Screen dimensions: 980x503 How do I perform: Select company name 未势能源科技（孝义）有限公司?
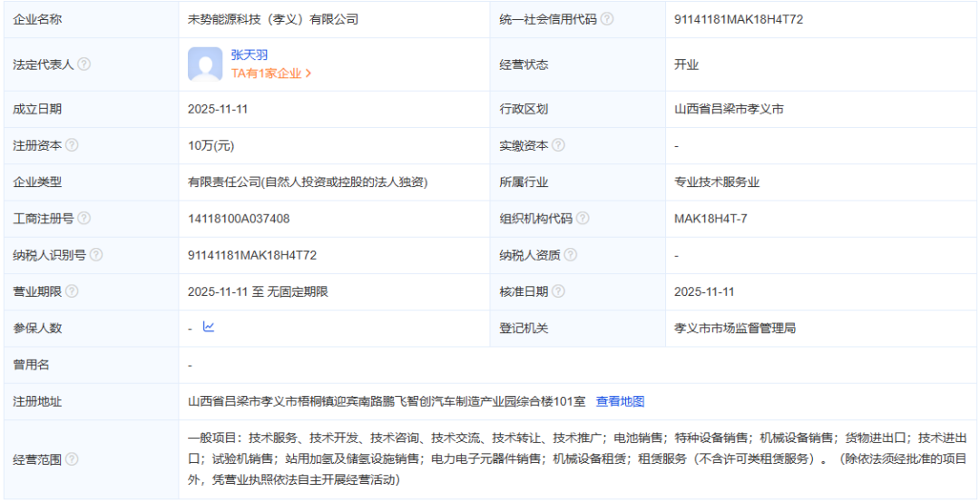tap(272, 19)
